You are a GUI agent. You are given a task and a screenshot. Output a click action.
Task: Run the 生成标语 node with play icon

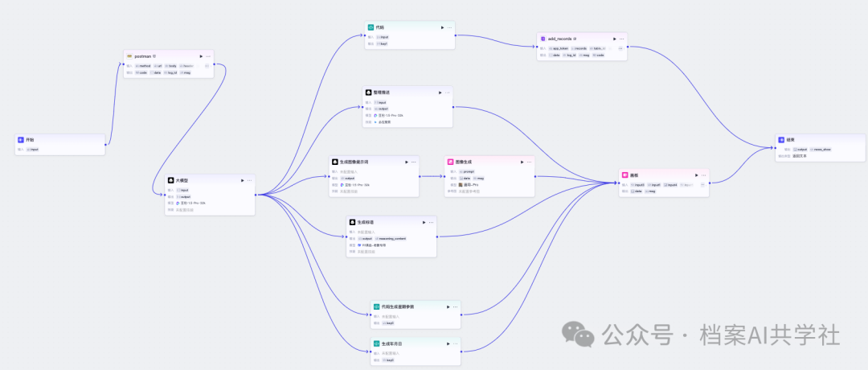click(424, 222)
